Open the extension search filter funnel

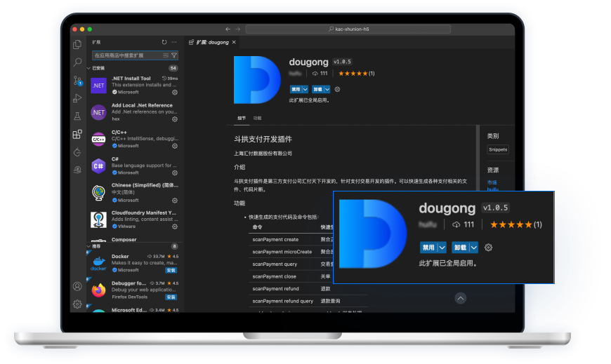coord(173,55)
